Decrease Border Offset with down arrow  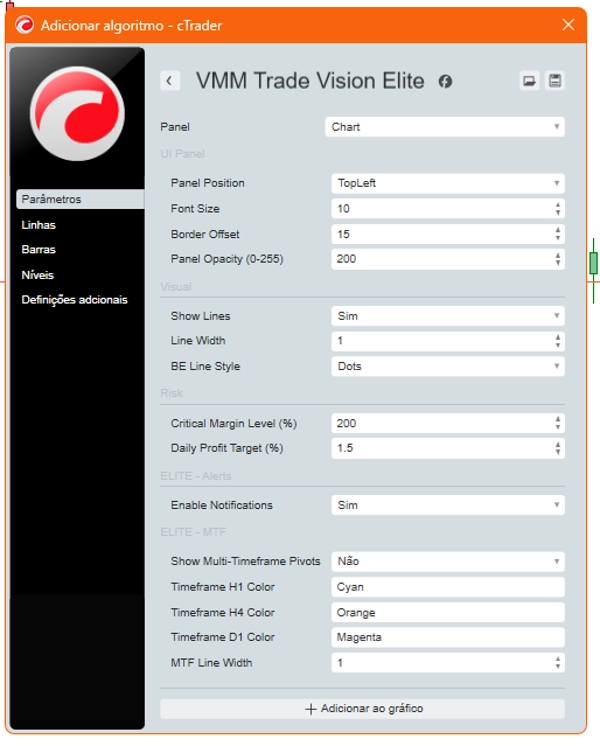[x=558, y=238]
